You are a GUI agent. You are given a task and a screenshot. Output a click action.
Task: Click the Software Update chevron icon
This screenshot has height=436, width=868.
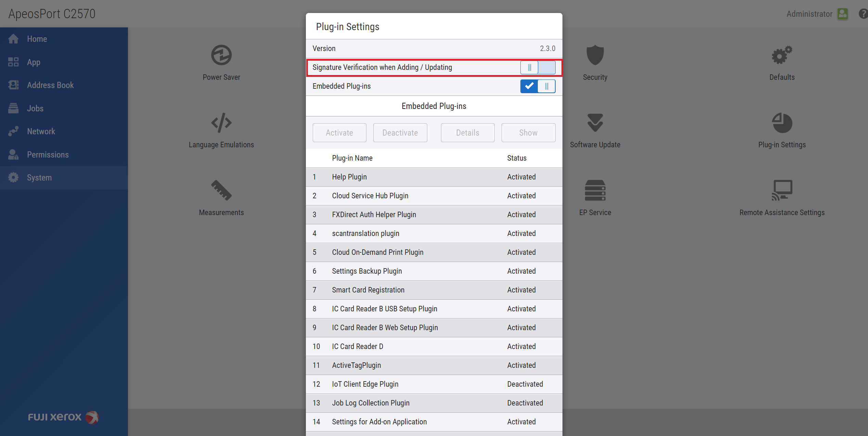(595, 123)
